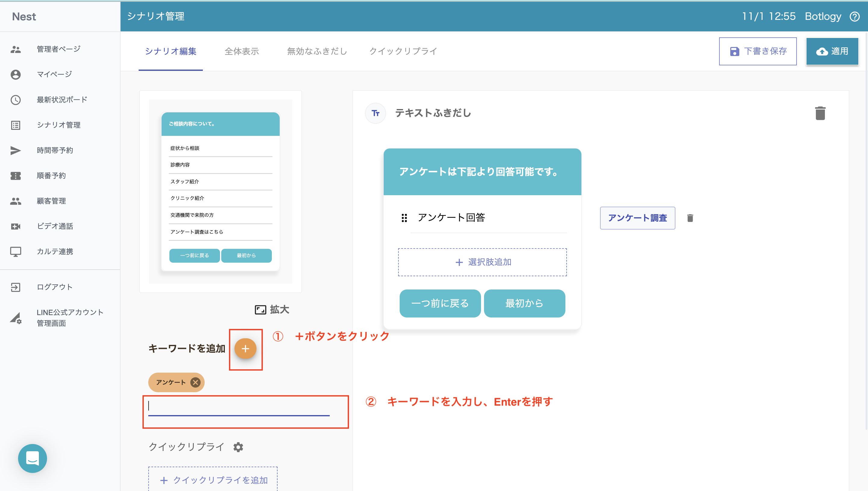The image size is (868, 491).
Task: Click the 下書き保存 draft save button
Action: (758, 51)
